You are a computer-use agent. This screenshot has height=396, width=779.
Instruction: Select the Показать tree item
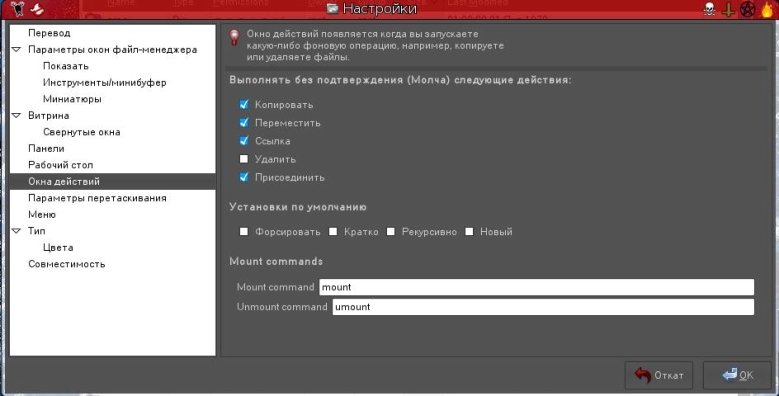(66, 66)
